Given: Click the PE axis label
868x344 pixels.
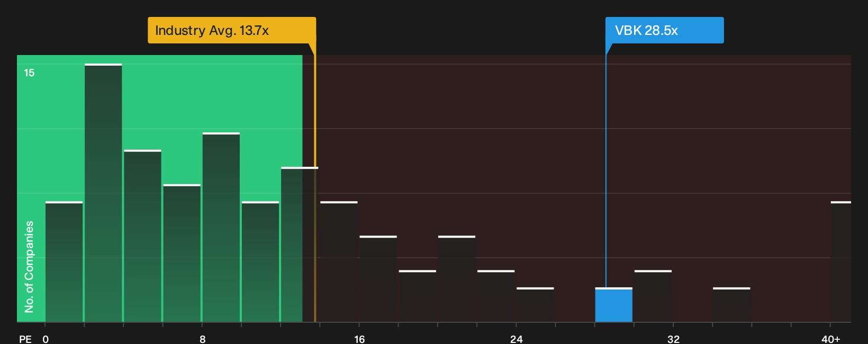Looking at the screenshot, I should pos(25,339).
